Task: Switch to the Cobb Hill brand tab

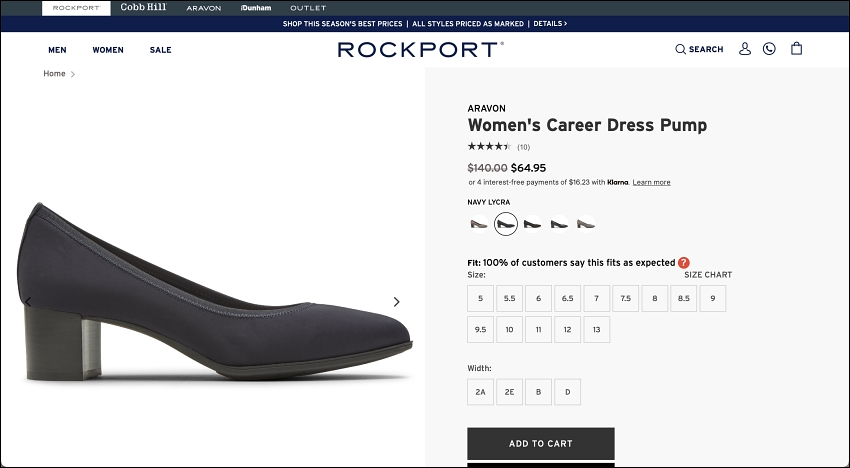Action: point(144,8)
